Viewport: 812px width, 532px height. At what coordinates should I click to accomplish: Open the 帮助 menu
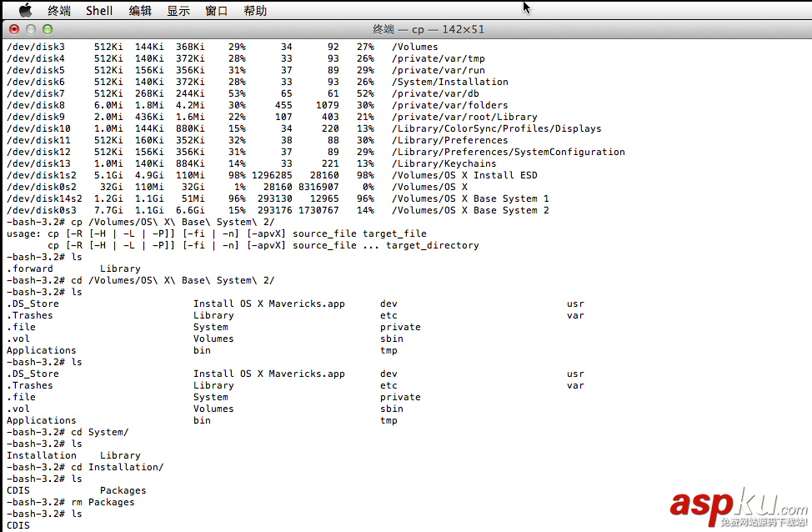(x=255, y=10)
